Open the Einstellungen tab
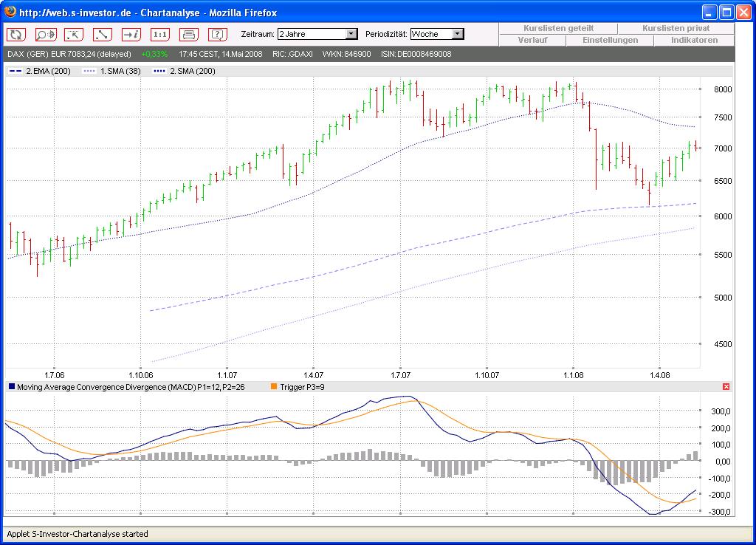Viewport: 756px width, 545px height. (610, 40)
